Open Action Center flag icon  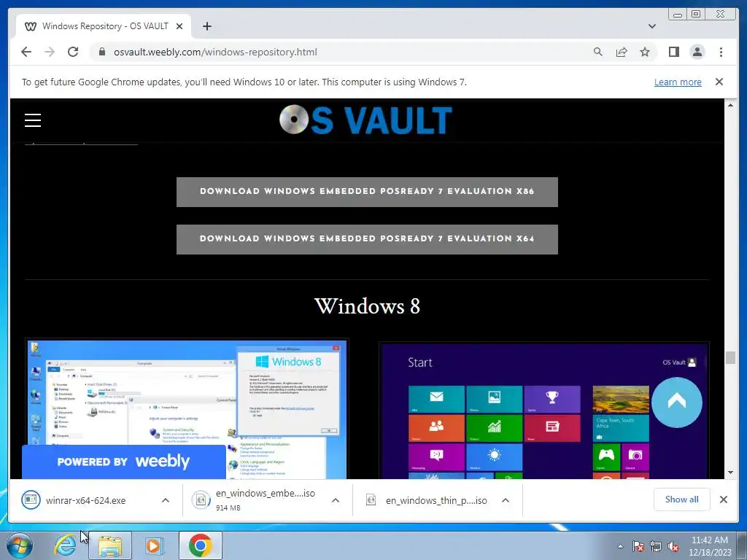click(638, 546)
